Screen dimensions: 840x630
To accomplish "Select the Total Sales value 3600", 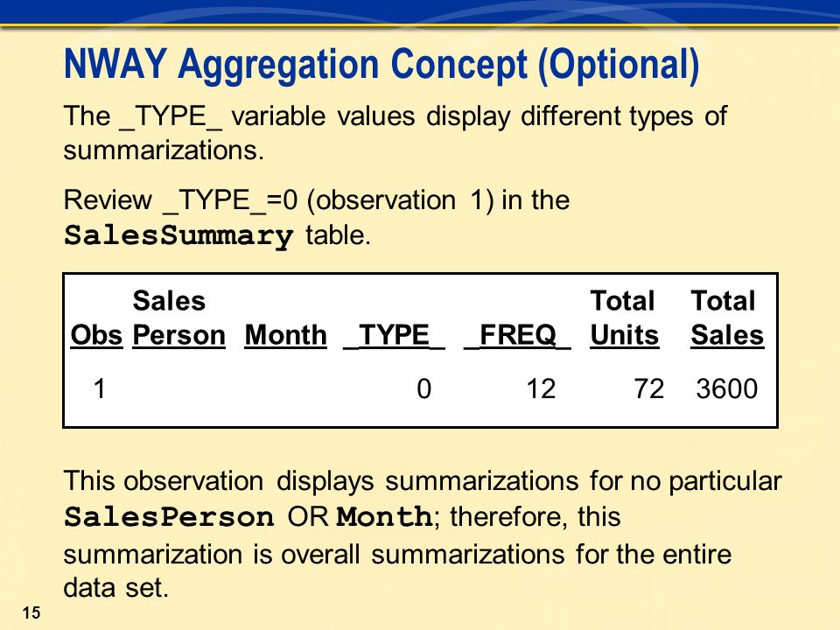I will [x=727, y=388].
